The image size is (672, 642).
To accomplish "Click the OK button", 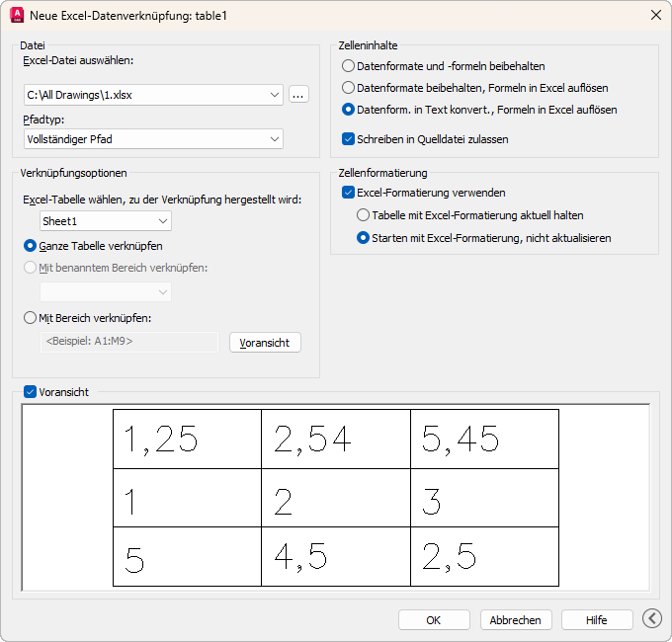I will pyautogui.click(x=434, y=619).
